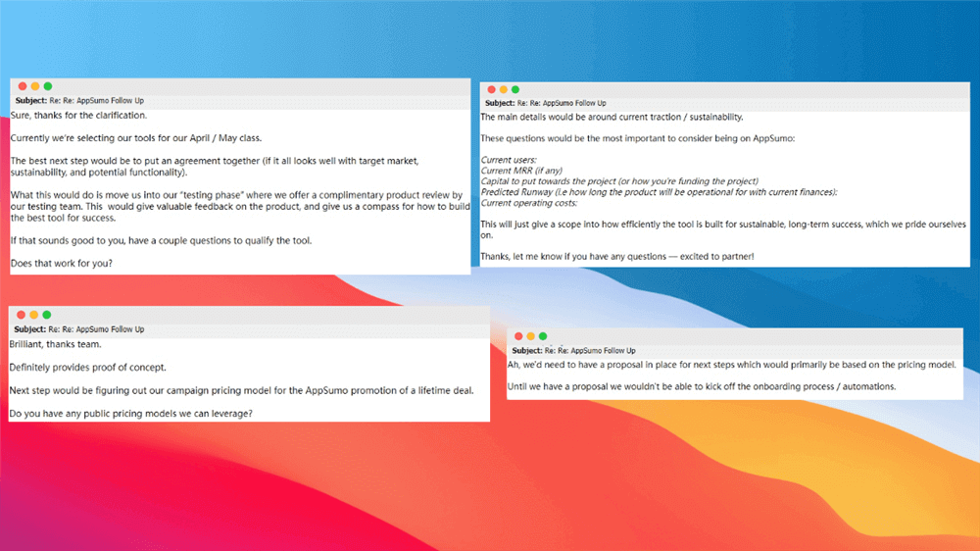Minimize the 'Sure, thanks for the clarification' email window
Viewport: 980px width, 551px height.
(x=35, y=86)
